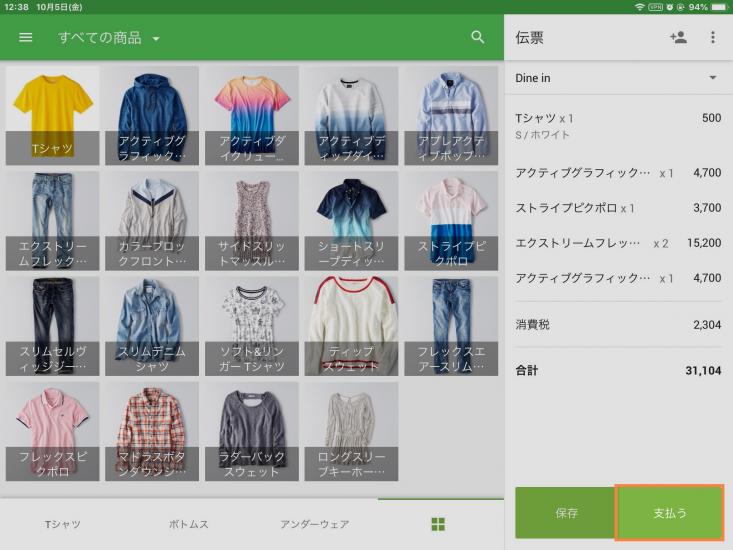Viewport: 733px width, 550px height.
Task: Save the ticket with 保存 button
Action: [566, 513]
